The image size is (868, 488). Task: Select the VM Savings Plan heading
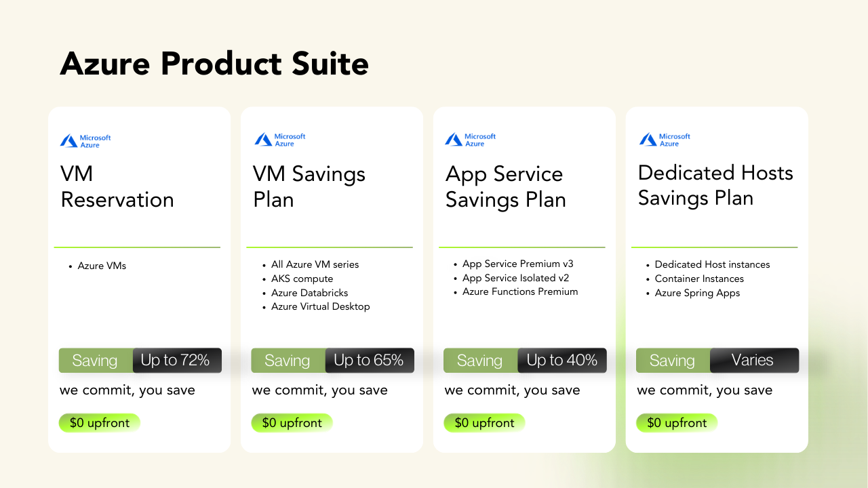(309, 186)
